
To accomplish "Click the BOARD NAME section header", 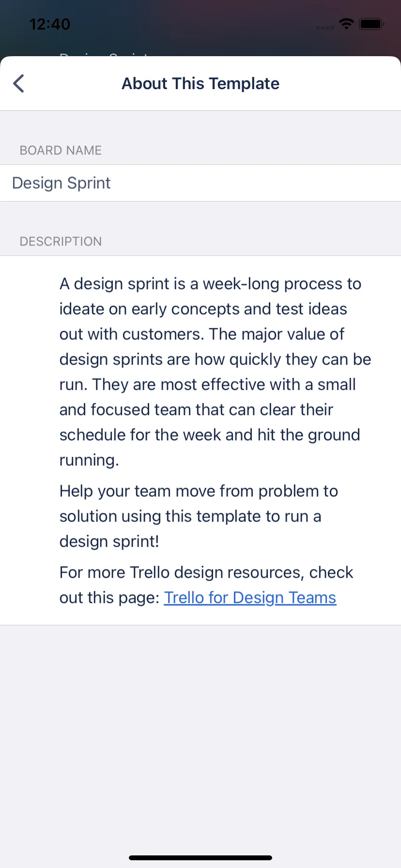I will coord(61,150).
